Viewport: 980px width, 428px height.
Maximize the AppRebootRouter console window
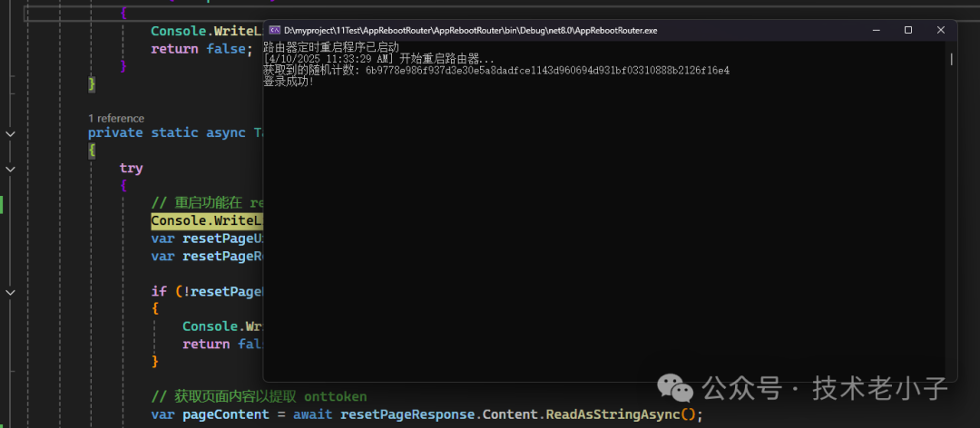908,30
